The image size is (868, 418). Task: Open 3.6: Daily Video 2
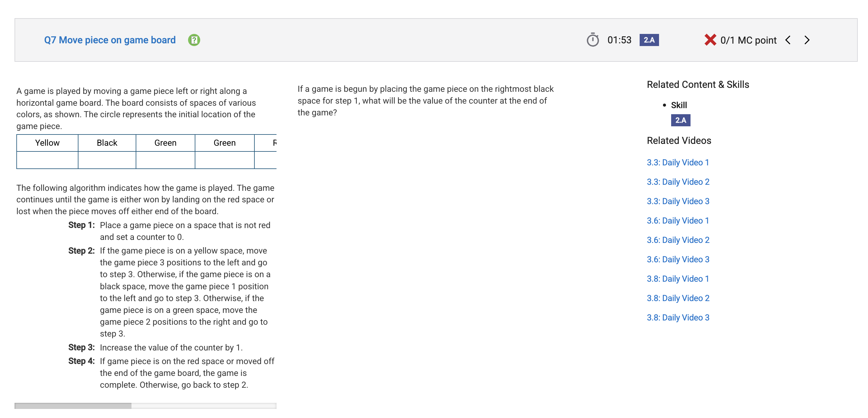(678, 240)
